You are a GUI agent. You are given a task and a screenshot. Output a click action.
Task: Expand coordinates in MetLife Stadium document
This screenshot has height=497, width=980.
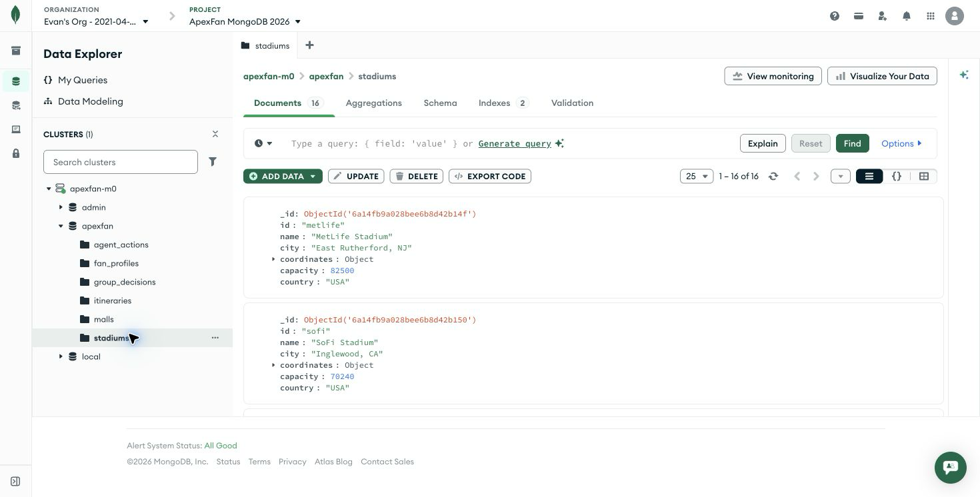click(x=273, y=259)
